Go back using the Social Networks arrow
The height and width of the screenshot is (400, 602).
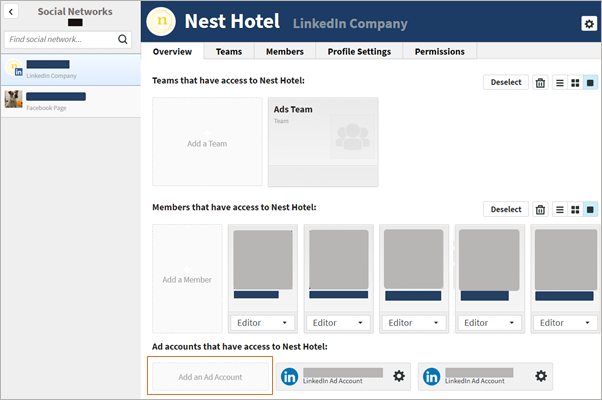pos(11,12)
